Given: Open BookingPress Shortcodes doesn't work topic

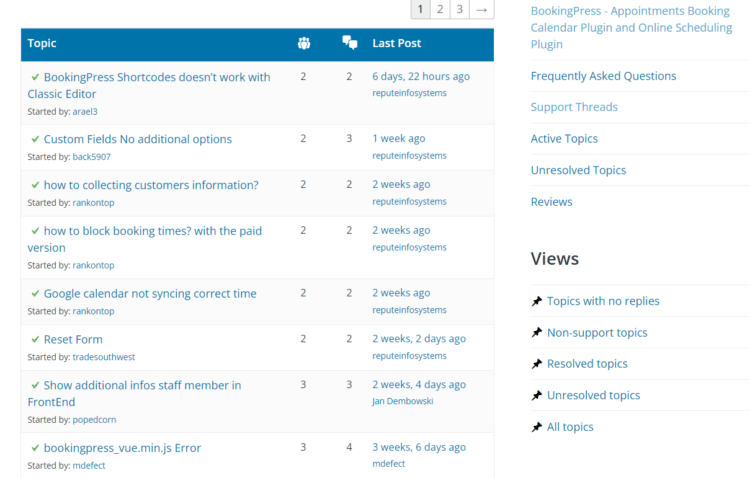Looking at the screenshot, I should tap(149, 86).
